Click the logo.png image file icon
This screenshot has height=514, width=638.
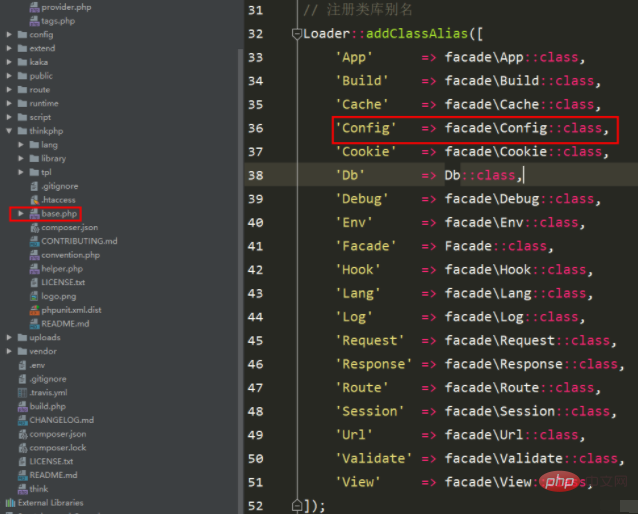click(x=35, y=296)
